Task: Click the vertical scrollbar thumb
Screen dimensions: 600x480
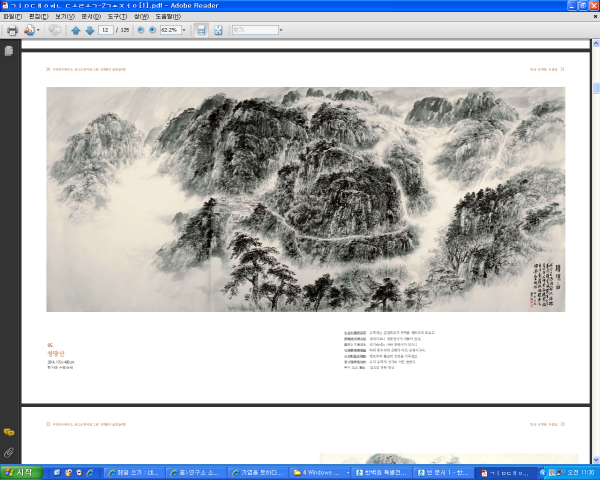Action: (596, 88)
